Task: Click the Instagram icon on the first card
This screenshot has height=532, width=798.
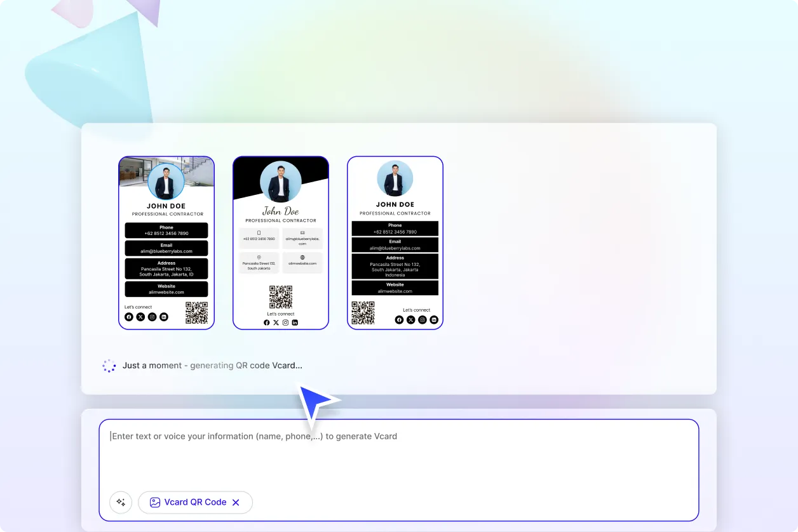Action: (152, 316)
